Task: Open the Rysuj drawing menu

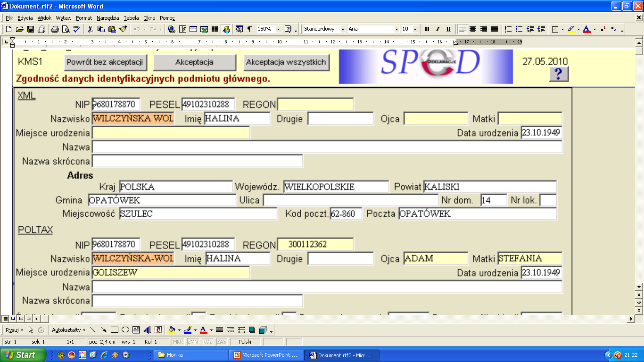Action: pyautogui.click(x=14, y=330)
